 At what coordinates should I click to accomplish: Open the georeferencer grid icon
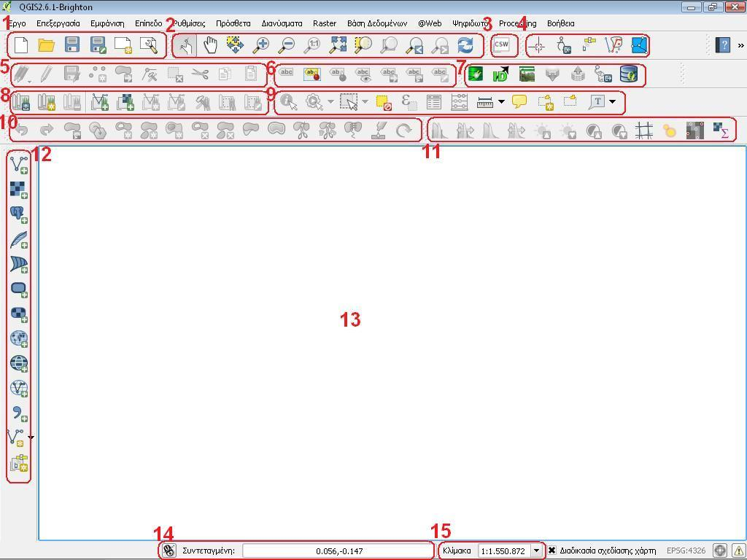(644, 130)
